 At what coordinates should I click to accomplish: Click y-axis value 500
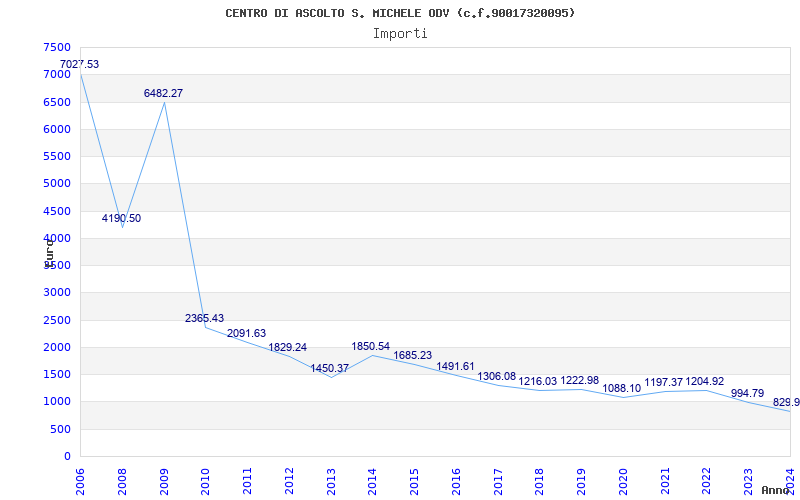[61, 430]
